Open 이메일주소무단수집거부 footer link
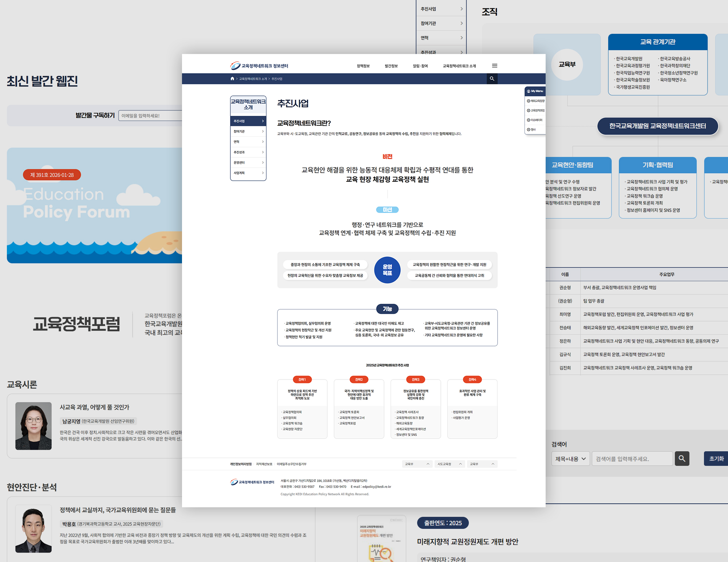Viewport: 728px width, 562px height. click(292, 464)
